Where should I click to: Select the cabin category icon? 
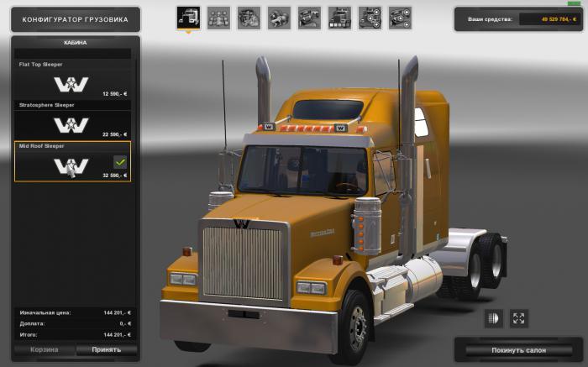pos(188,17)
